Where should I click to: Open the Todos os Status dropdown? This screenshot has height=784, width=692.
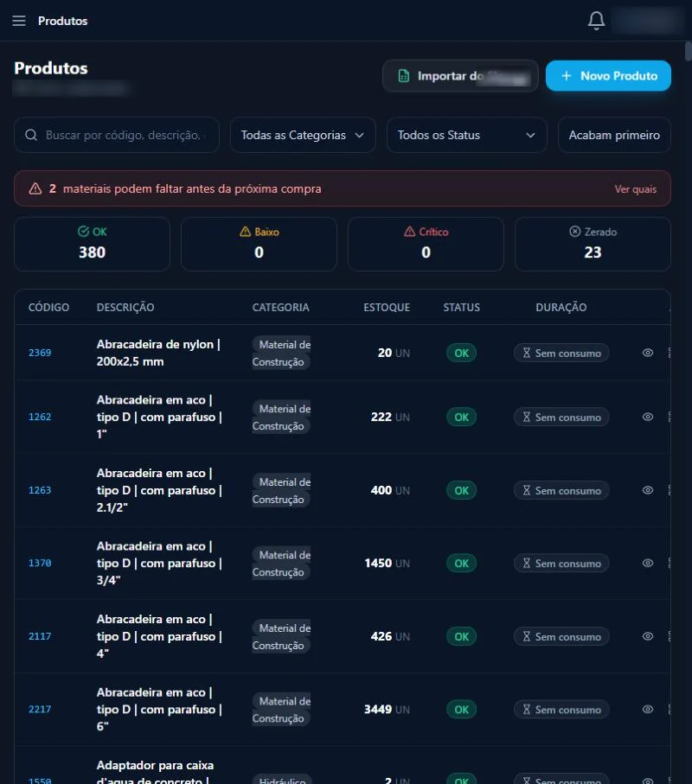pyautogui.click(x=466, y=135)
